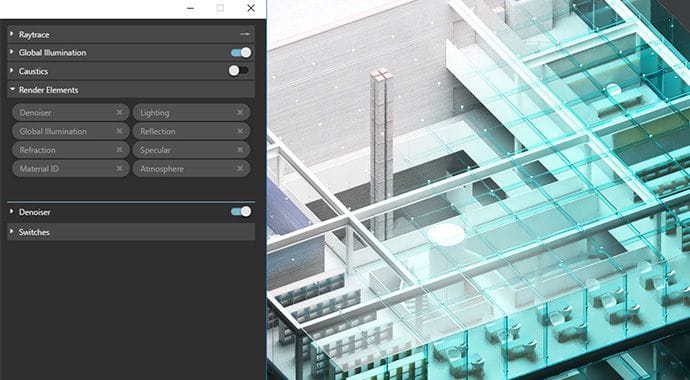Remove the Refraction render element tag
The image size is (690, 380).
point(119,150)
